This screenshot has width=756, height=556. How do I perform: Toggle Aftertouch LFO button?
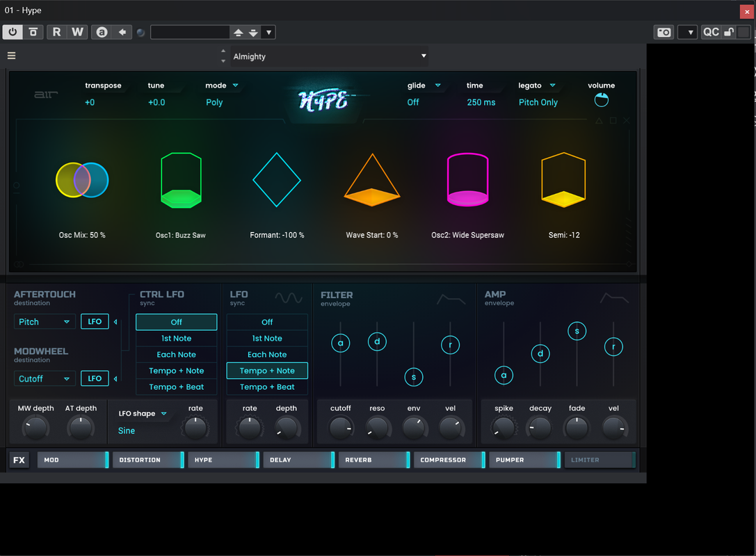(95, 321)
